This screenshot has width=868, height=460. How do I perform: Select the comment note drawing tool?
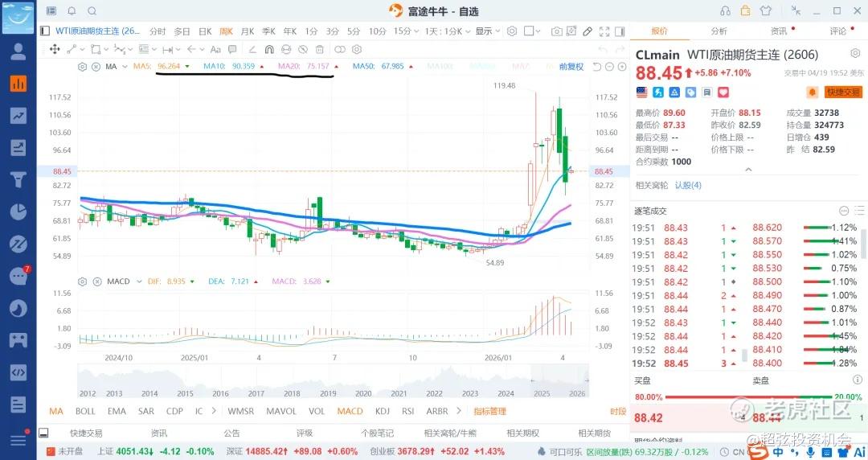click(232, 49)
